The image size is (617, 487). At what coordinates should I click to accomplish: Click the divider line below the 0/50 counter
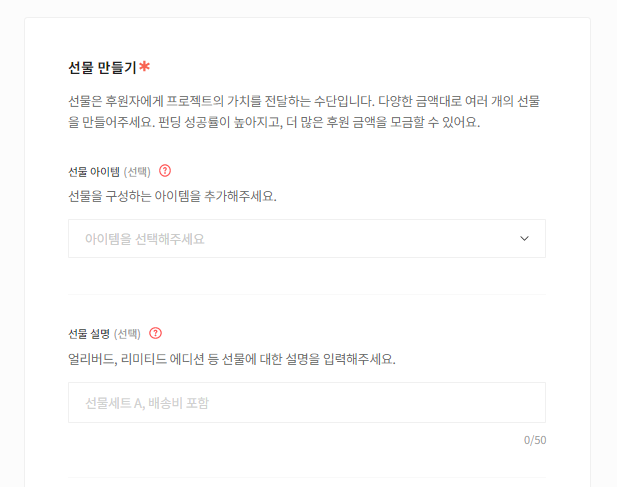306,477
